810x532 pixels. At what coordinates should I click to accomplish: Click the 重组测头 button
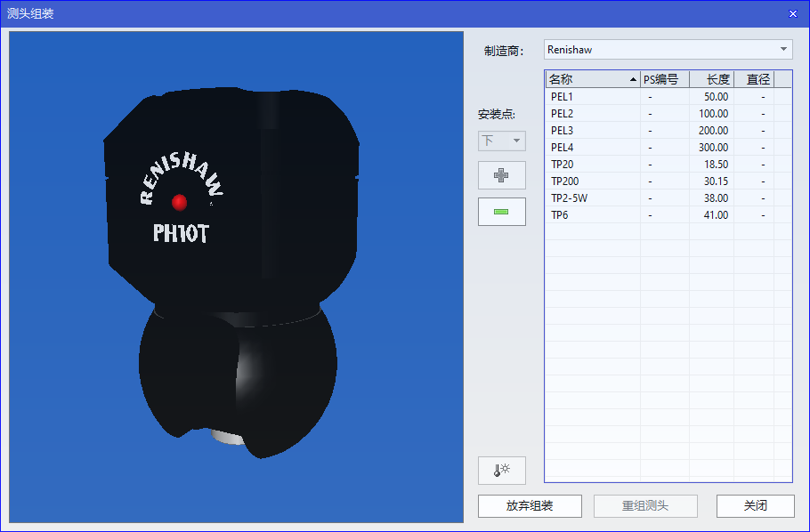click(x=645, y=506)
